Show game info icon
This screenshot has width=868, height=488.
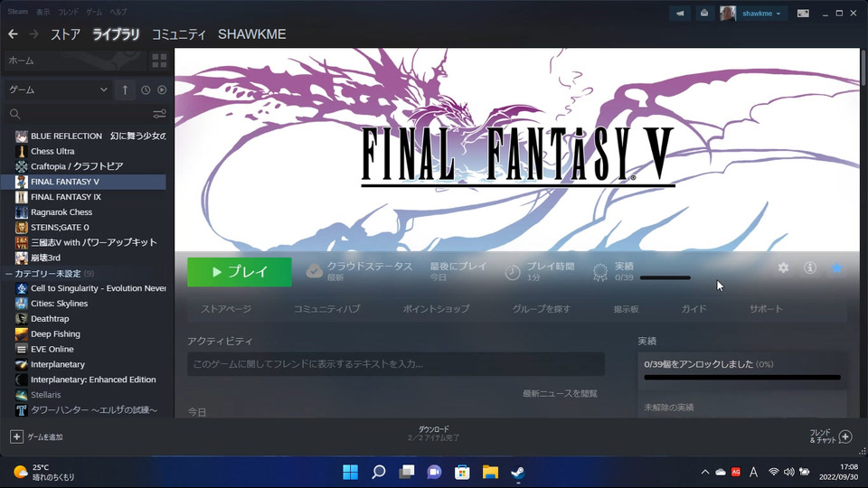point(810,267)
